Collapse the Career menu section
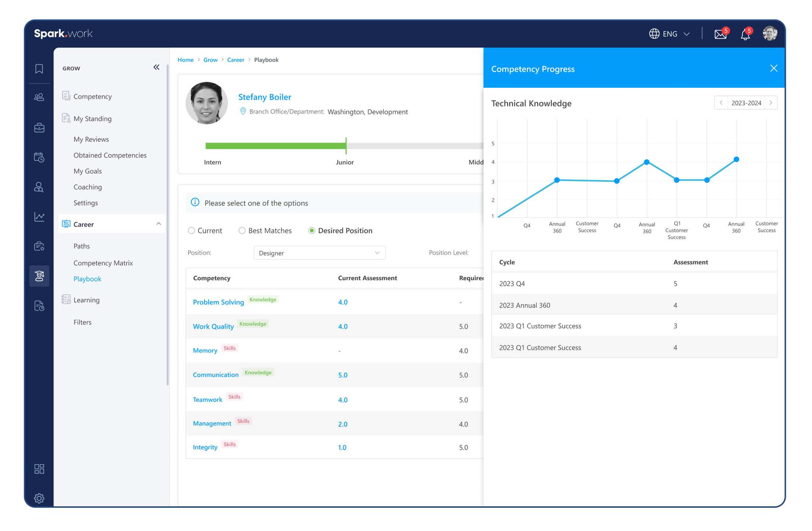The image size is (812, 531). [x=158, y=224]
